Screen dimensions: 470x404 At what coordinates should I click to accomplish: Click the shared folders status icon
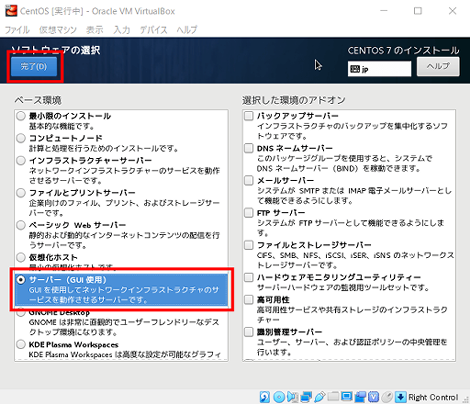click(333, 396)
